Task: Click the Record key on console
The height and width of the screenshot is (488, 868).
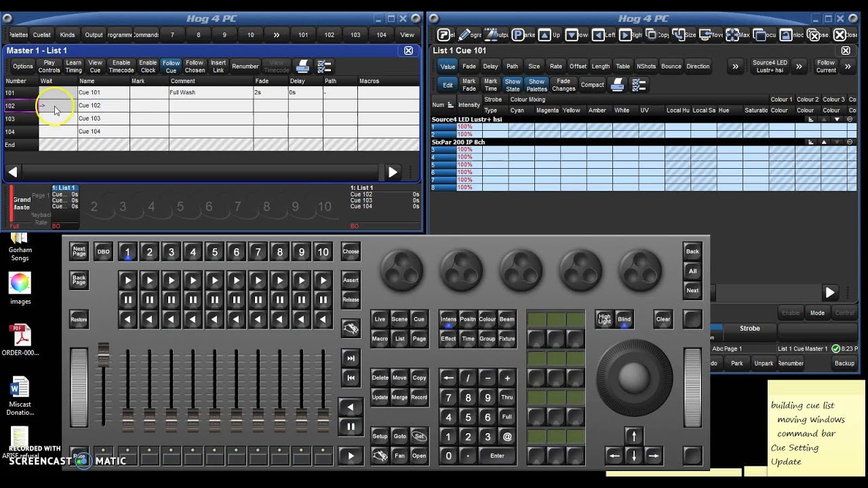Action: point(419,397)
